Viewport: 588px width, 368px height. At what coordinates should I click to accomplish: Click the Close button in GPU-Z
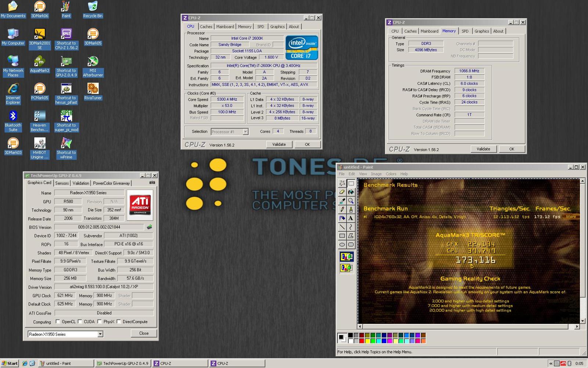144,333
